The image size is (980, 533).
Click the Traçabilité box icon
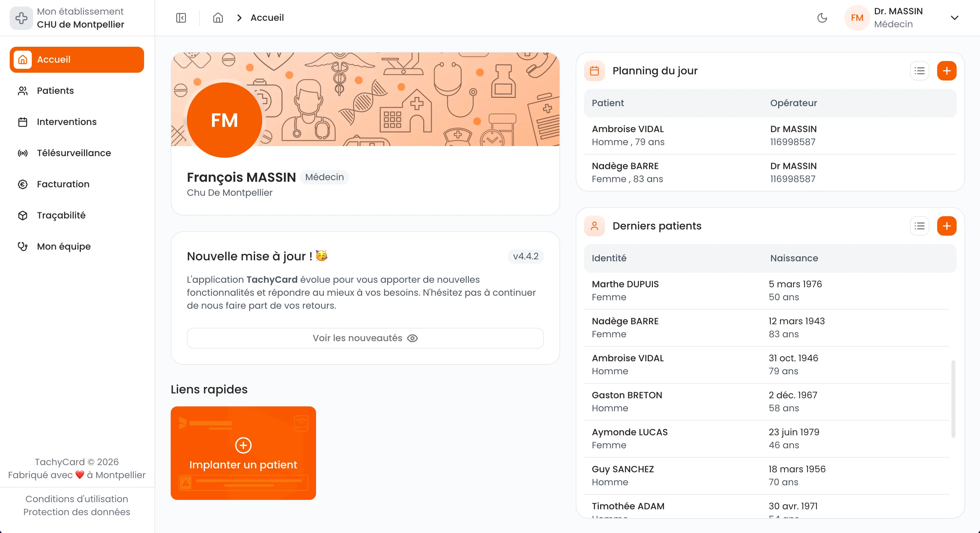click(23, 216)
